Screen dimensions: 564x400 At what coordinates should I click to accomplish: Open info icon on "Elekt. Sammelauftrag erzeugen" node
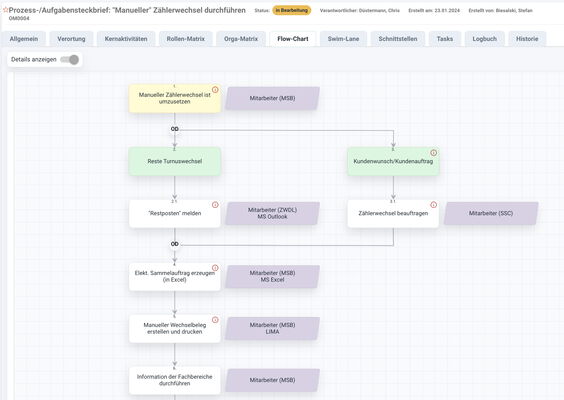(x=215, y=268)
